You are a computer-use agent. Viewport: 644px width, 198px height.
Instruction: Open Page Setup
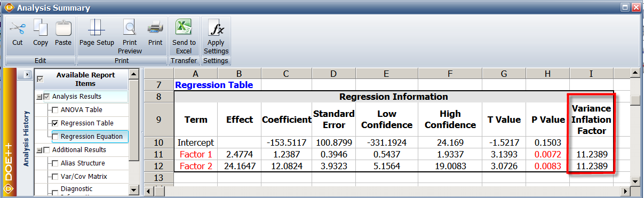pos(97,28)
